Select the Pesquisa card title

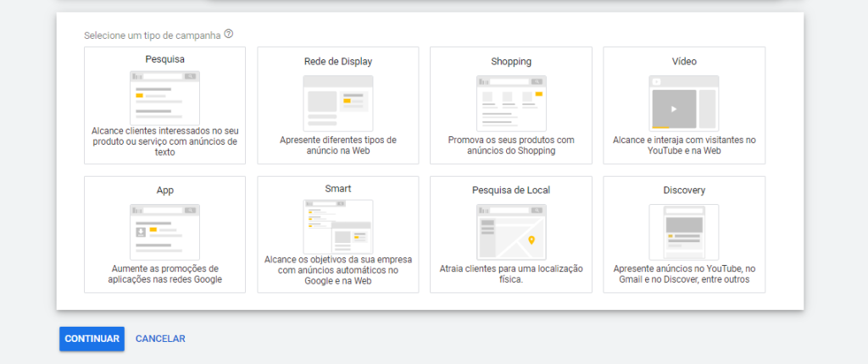(165, 58)
